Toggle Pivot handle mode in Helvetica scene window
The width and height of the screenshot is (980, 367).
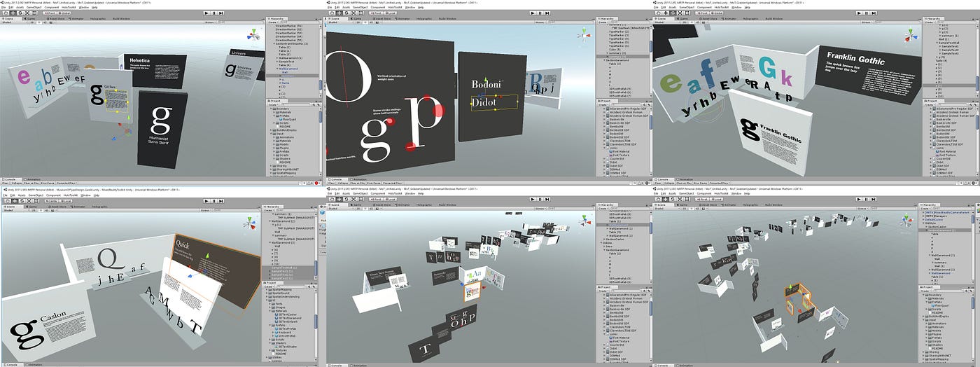click(x=50, y=13)
